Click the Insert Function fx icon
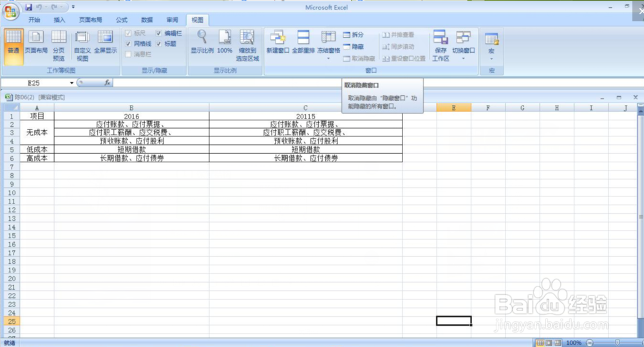This screenshot has width=644, height=347. pos(107,83)
